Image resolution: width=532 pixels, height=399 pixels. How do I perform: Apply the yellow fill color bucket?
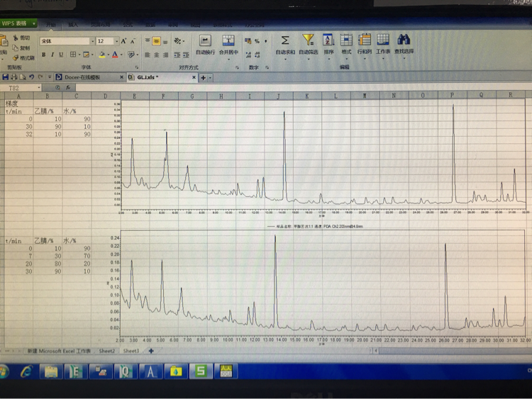coord(101,55)
